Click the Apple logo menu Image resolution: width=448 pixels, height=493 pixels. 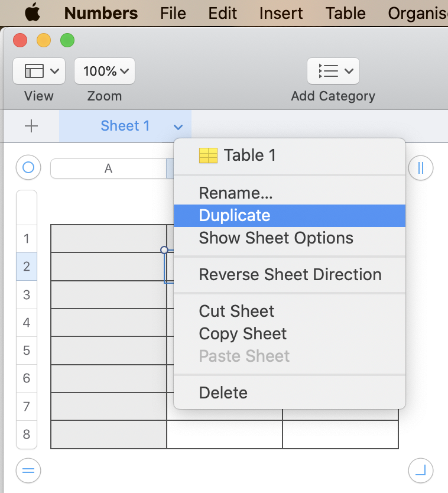coord(32,12)
